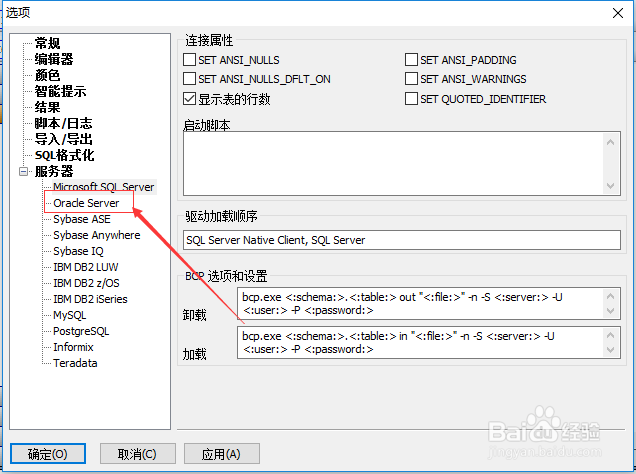Select Teradata in the tree

pos(75,363)
